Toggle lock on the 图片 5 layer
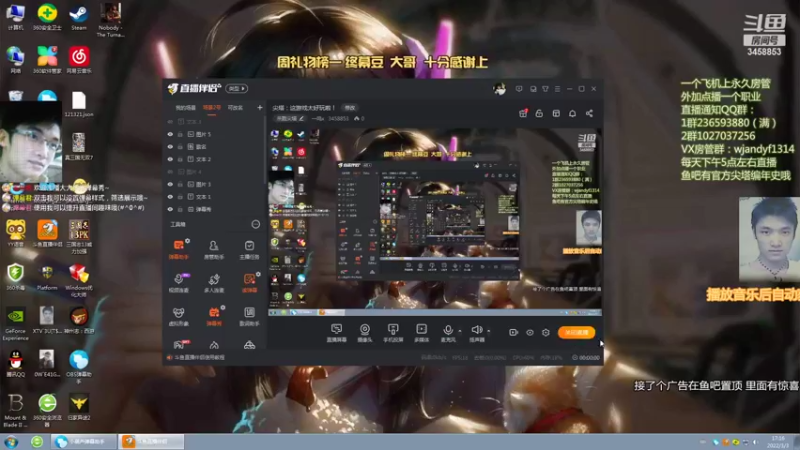Screen dimensions: 800x450 [x=180, y=134]
